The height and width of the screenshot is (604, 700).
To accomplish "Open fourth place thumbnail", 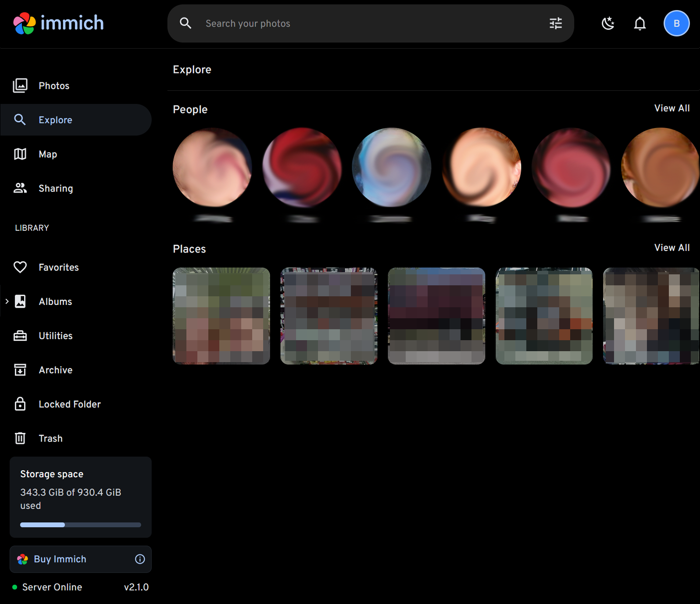I will click(x=544, y=316).
